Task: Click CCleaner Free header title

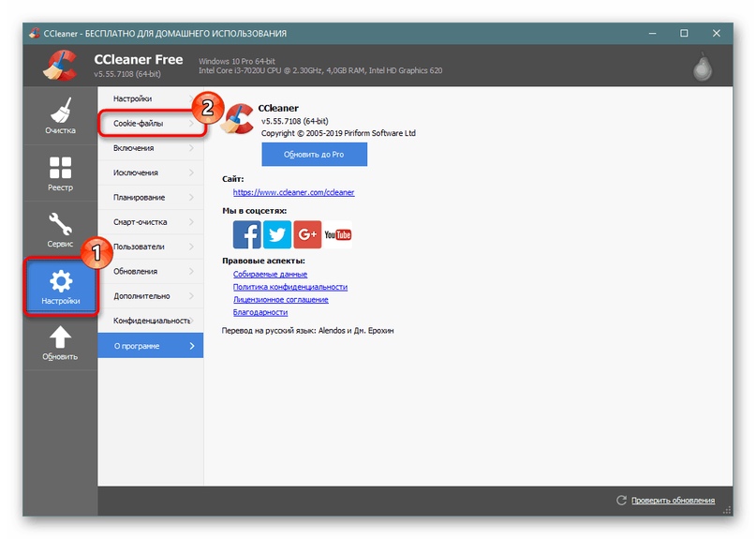Action: click(139, 59)
